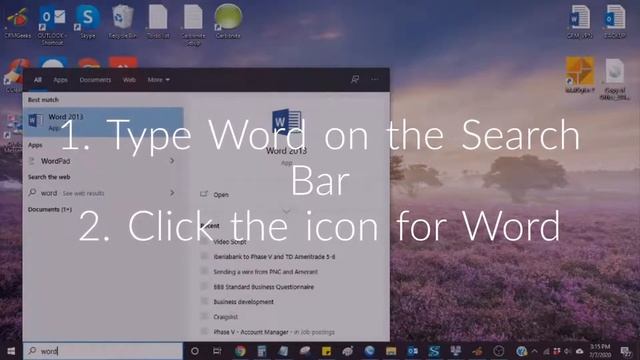Open the Skype desktop shortcut

coord(87,22)
